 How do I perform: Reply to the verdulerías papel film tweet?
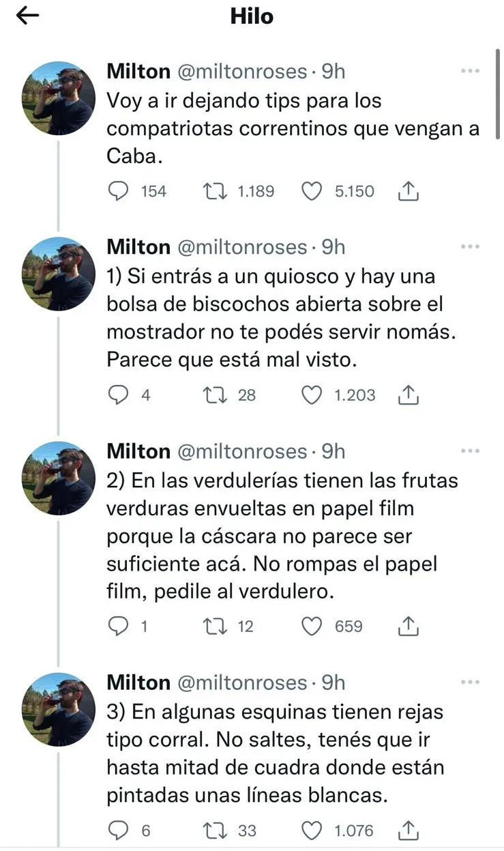(x=119, y=626)
